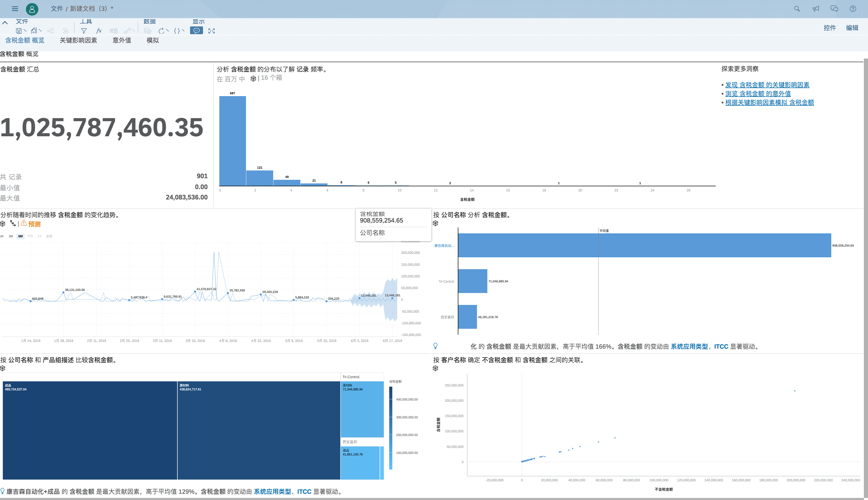This screenshot has width=868, height=500.
Task: Open link 根据关键影响因素模拟 含税金额
Action: (770, 102)
